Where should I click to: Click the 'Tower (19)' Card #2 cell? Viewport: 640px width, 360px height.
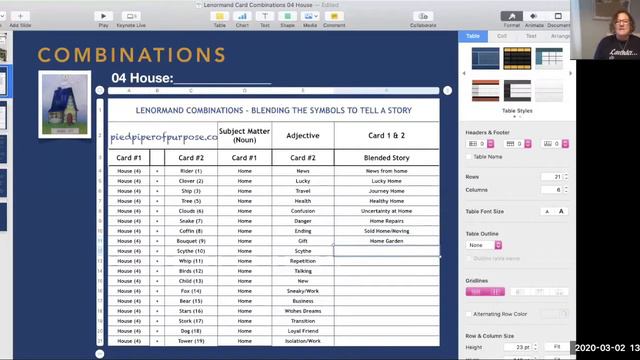191,341
